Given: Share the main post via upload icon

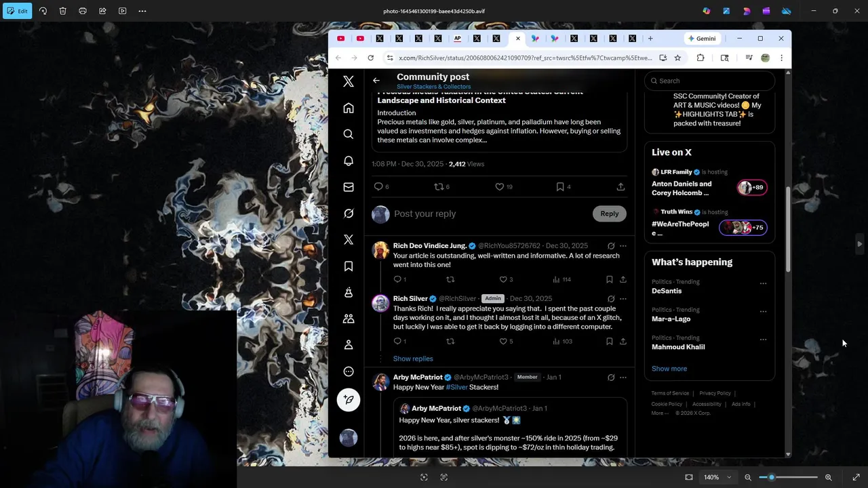Looking at the screenshot, I should (x=620, y=186).
